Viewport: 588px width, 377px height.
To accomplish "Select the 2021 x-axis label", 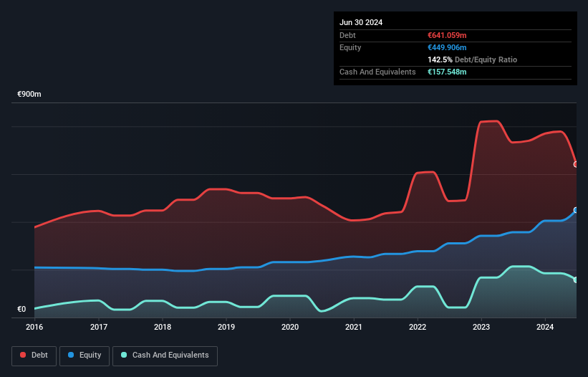I will point(354,327).
